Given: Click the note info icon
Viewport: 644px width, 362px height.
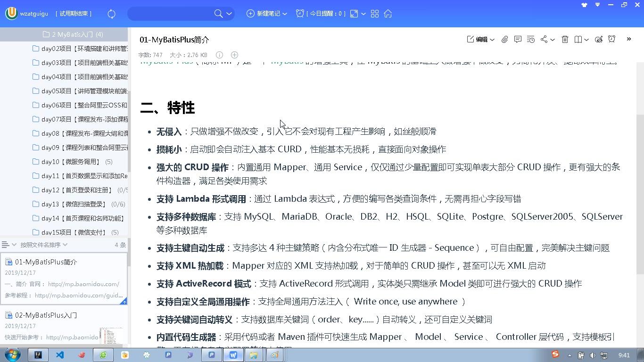Looking at the screenshot, I should tap(219, 55).
